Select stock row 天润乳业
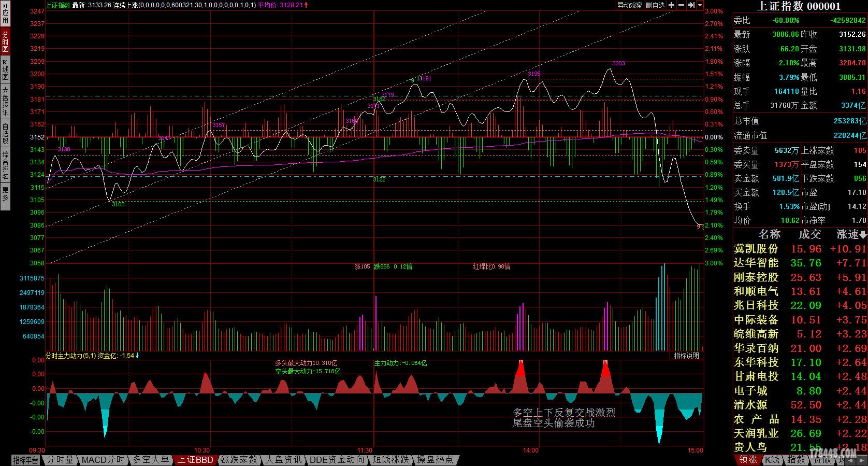The width and height of the screenshot is (868, 466). [800, 433]
